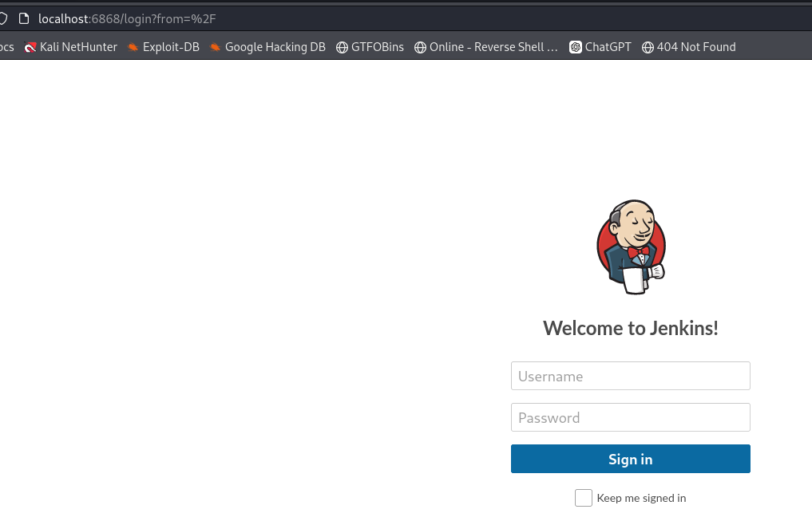Open Google Hacking DB bookmark

click(x=267, y=47)
